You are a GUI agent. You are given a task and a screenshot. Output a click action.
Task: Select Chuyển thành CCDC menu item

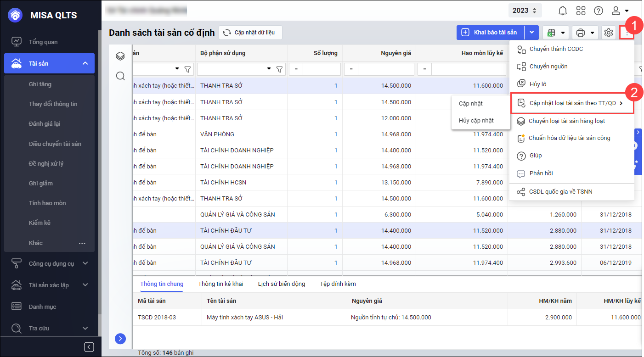tap(556, 49)
